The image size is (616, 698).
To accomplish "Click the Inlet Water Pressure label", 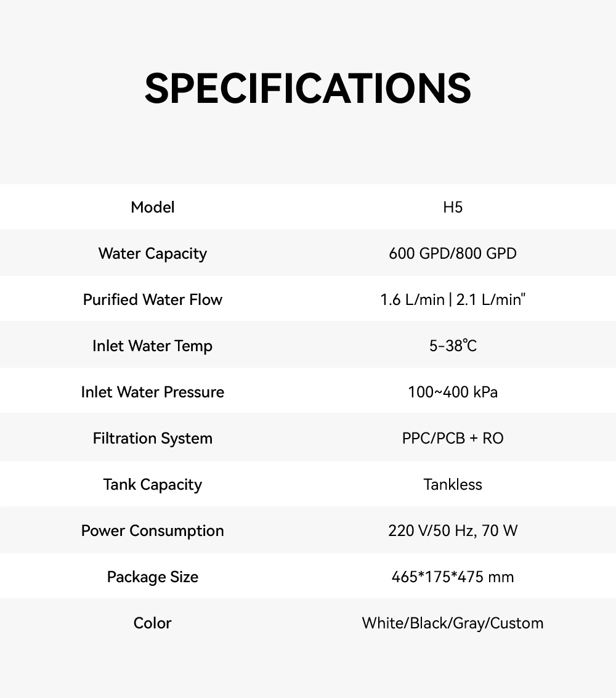I will tap(153, 392).
